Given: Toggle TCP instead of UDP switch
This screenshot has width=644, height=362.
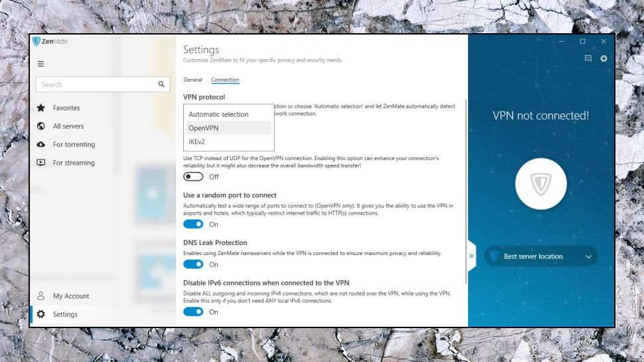Looking at the screenshot, I should (193, 177).
